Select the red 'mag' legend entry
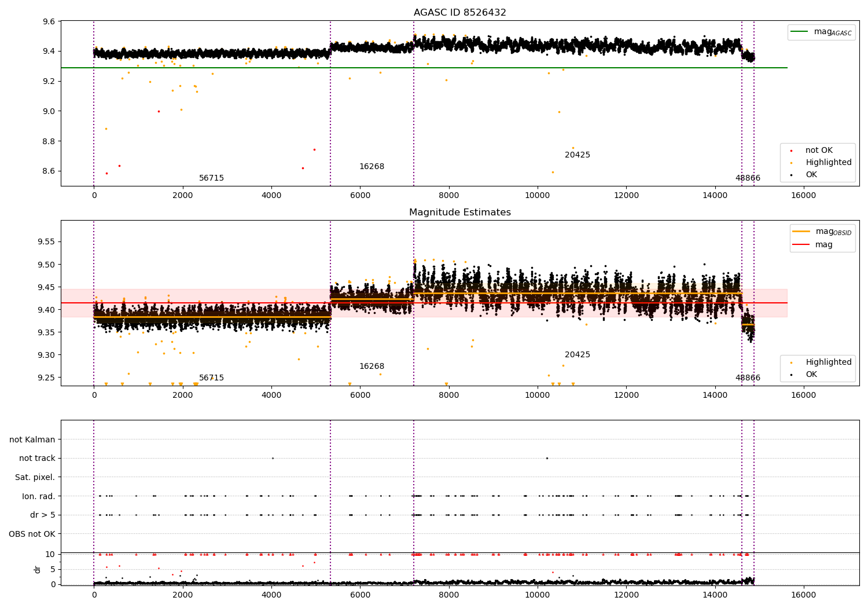The width and height of the screenshot is (868, 608). (x=813, y=245)
